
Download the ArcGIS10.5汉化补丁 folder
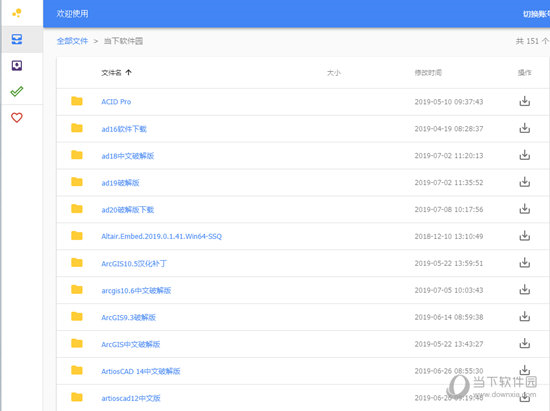pyautogui.click(x=524, y=263)
